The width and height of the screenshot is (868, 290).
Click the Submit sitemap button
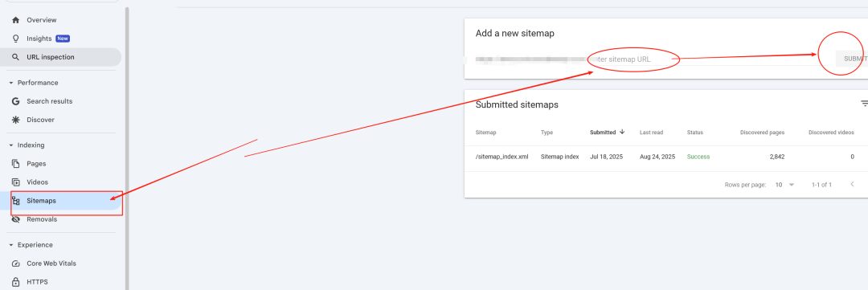(852, 59)
